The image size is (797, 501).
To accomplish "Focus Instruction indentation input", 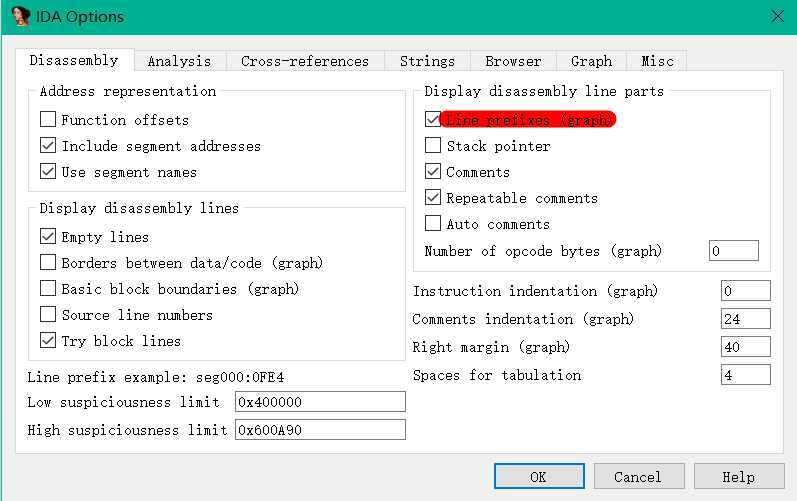I will coord(746,291).
